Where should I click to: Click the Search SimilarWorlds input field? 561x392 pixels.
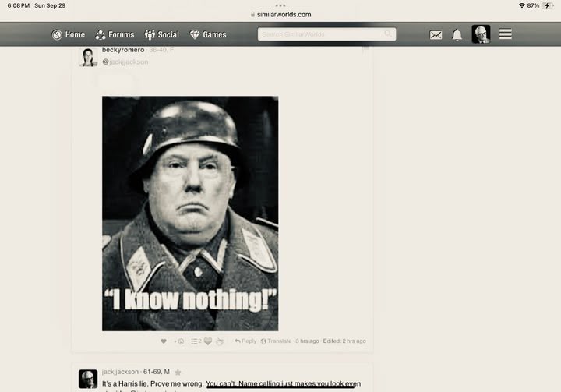coord(326,34)
